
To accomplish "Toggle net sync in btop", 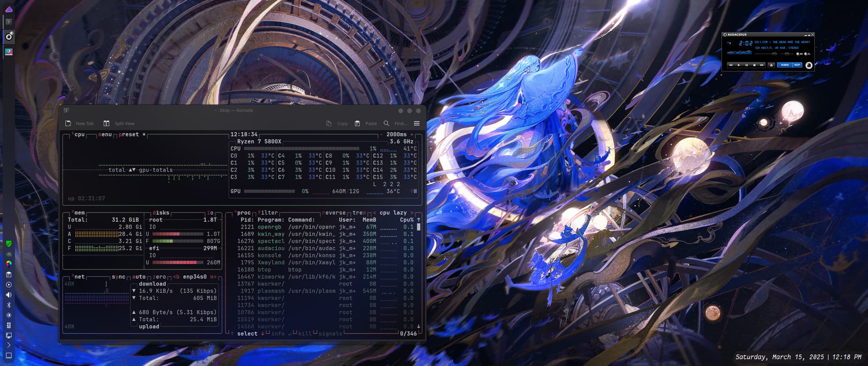I will pos(118,277).
